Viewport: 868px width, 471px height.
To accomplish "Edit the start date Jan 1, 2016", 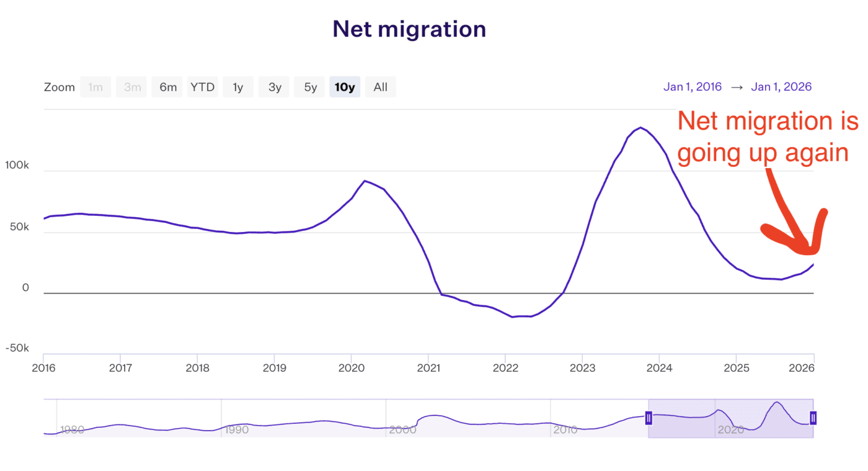I will pyautogui.click(x=692, y=87).
